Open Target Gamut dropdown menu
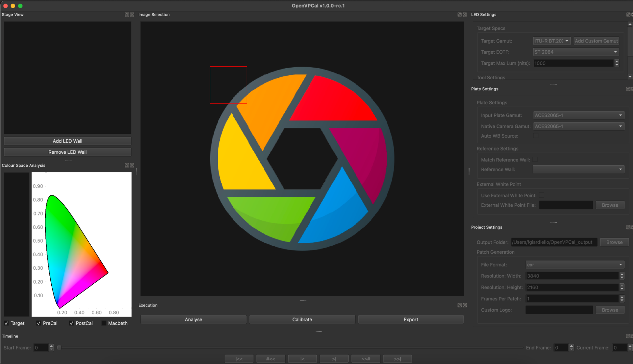Viewport: 633px width, 364px height. 550,41
